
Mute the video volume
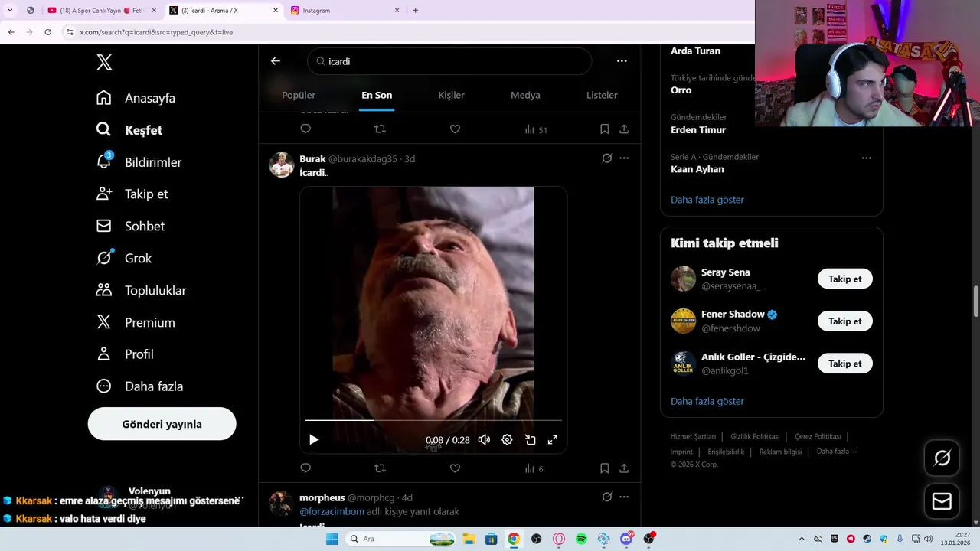[x=484, y=440]
